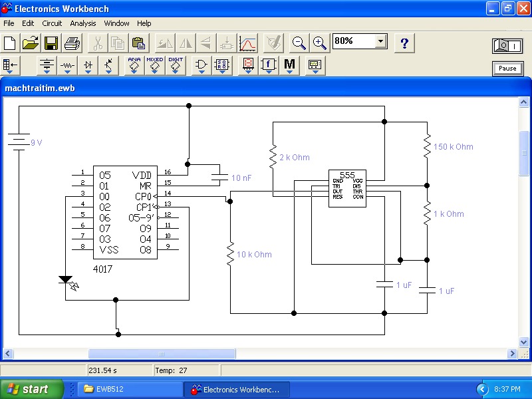Click the Windows Start button
This screenshot has height=399, width=532.
point(32,389)
